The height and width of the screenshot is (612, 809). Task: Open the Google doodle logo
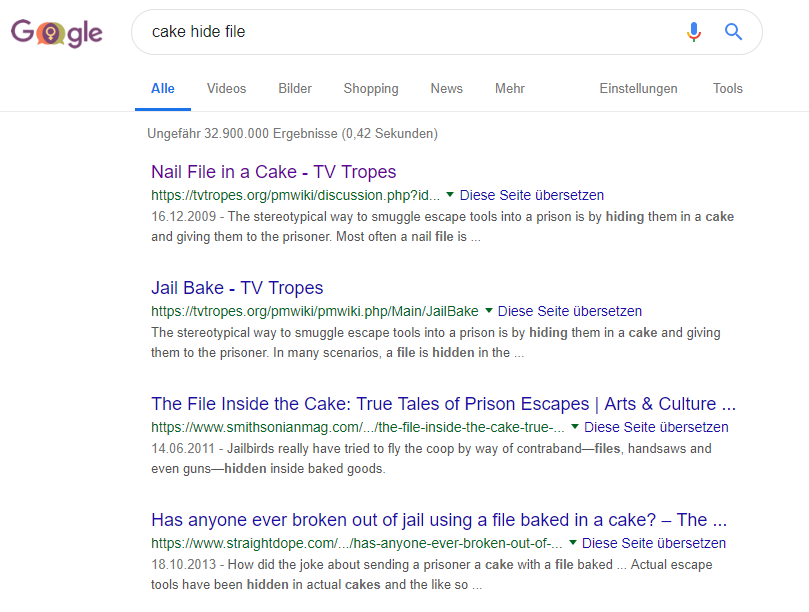(x=57, y=33)
